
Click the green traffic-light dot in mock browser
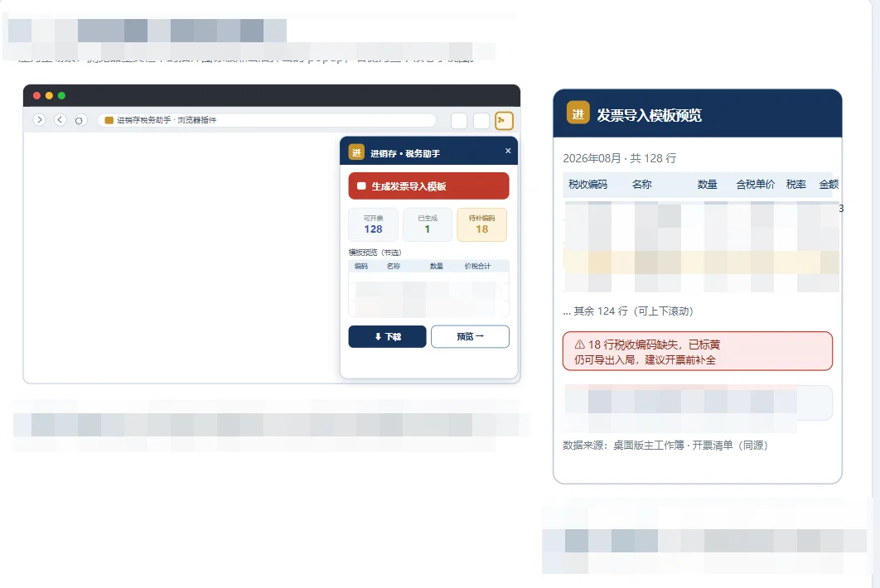[62, 95]
